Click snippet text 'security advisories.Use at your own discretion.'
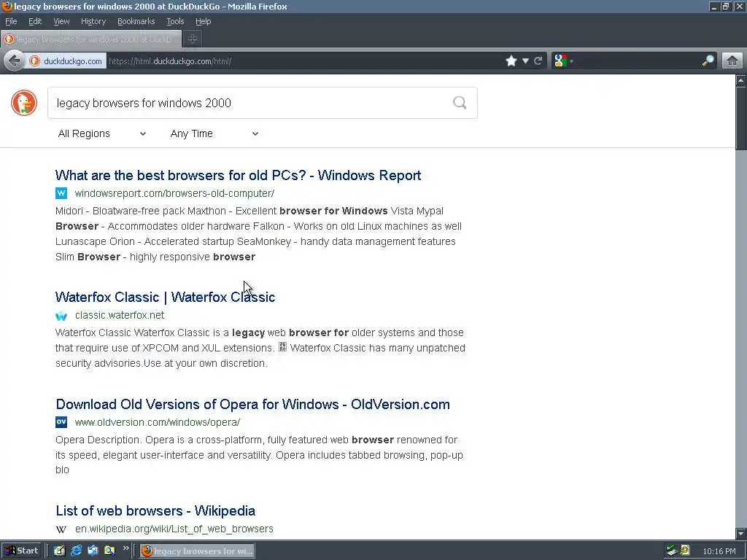This screenshot has width=747, height=560. tap(161, 363)
